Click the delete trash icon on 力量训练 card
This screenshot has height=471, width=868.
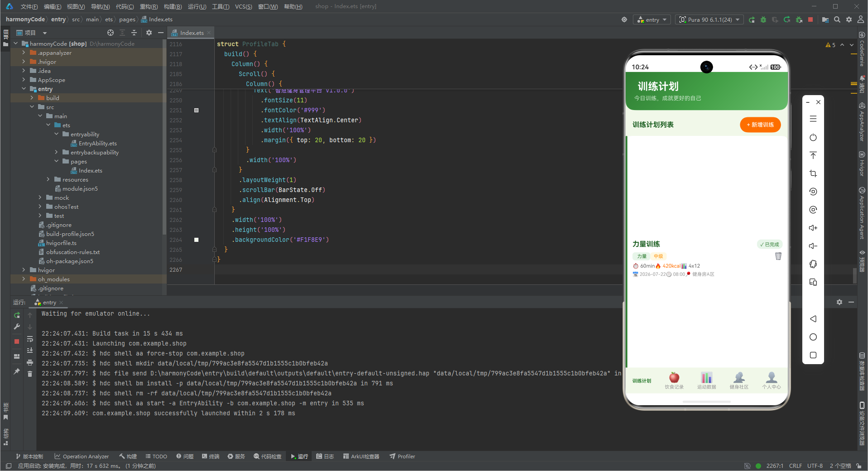click(778, 256)
